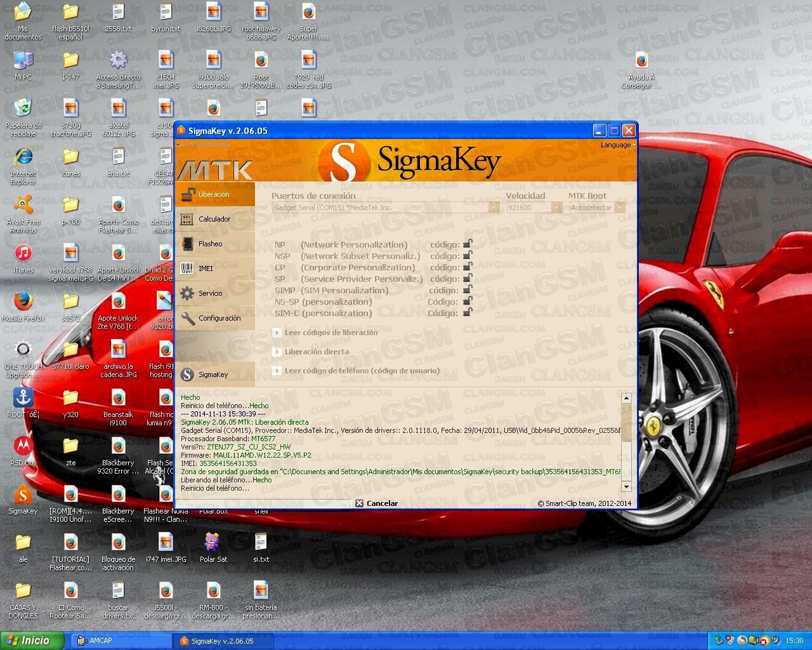This screenshot has height=650, width=812.
Task: Click Leer código de teléfono (código de usuario)
Action: (357, 371)
